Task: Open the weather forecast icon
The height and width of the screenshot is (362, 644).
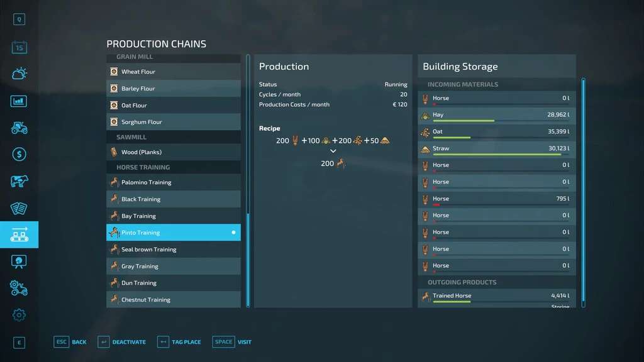Action: point(19,74)
